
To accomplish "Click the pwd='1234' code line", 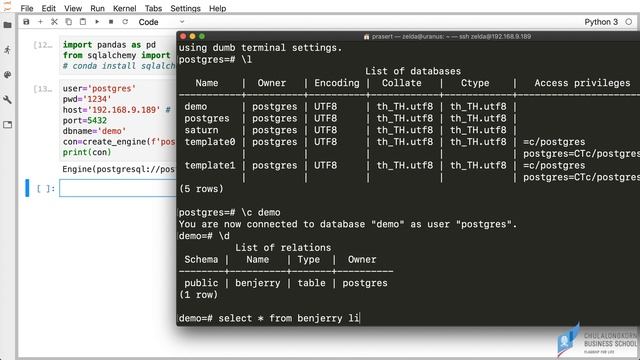I will (x=87, y=99).
